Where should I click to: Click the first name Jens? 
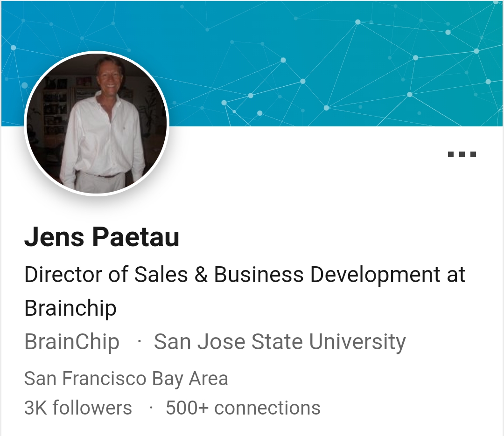(x=54, y=237)
